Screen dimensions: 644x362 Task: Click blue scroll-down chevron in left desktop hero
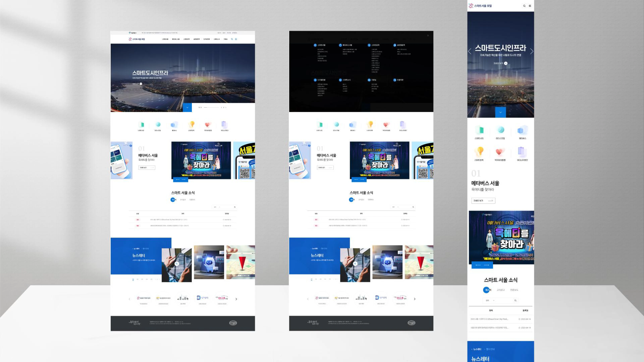pos(187,107)
